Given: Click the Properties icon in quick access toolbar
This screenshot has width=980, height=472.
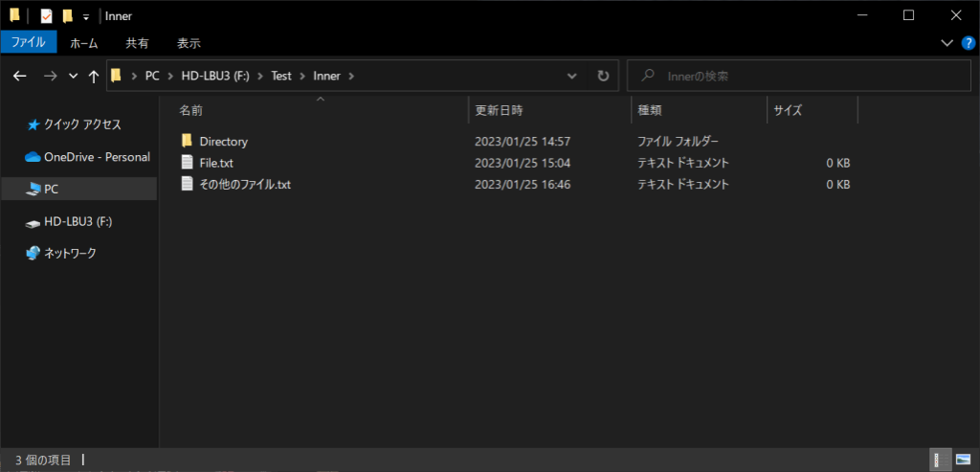Looking at the screenshot, I should click(x=46, y=16).
